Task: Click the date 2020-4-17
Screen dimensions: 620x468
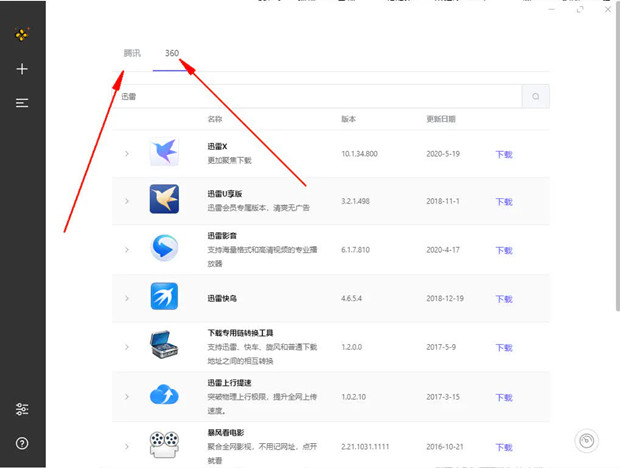Action: coord(443,249)
